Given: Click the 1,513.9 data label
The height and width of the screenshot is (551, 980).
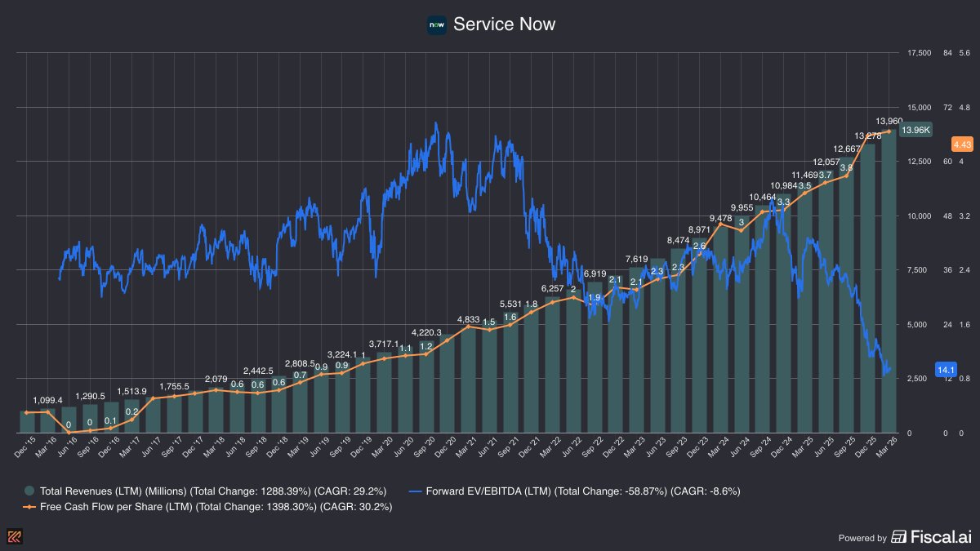Looking at the screenshot, I should tap(133, 391).
